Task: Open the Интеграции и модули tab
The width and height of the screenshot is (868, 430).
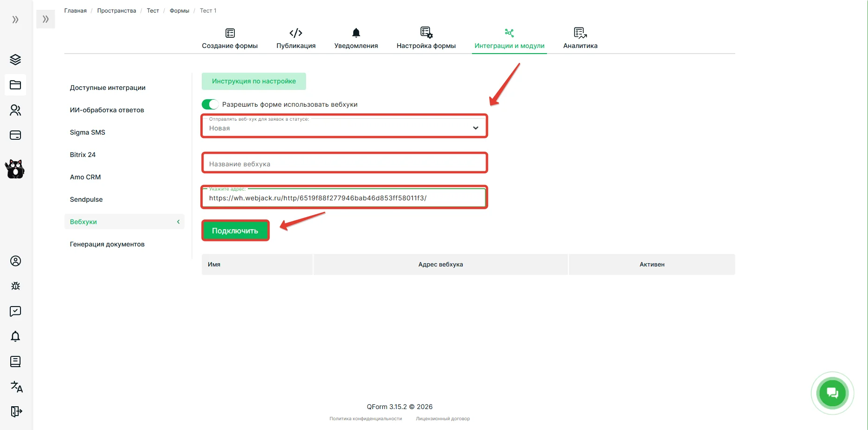Action: pos(509,39)
